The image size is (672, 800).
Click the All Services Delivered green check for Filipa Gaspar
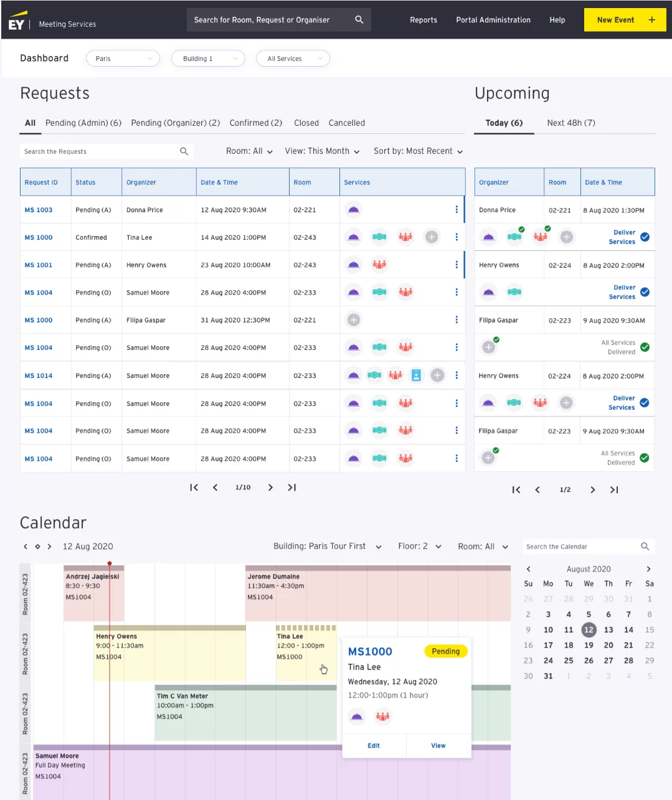[645, 347]
